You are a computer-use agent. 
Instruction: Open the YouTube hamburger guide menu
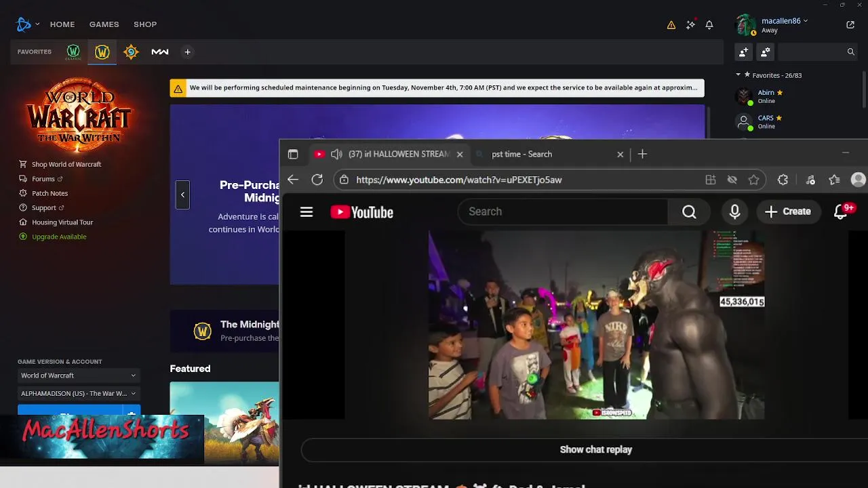coord(307,212)
